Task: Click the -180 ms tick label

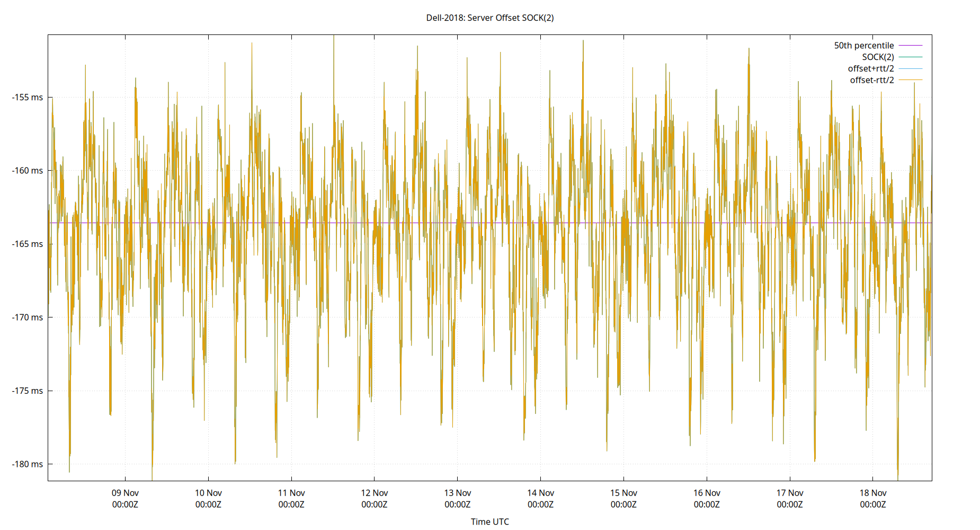Action: click(x=28, y=464)
